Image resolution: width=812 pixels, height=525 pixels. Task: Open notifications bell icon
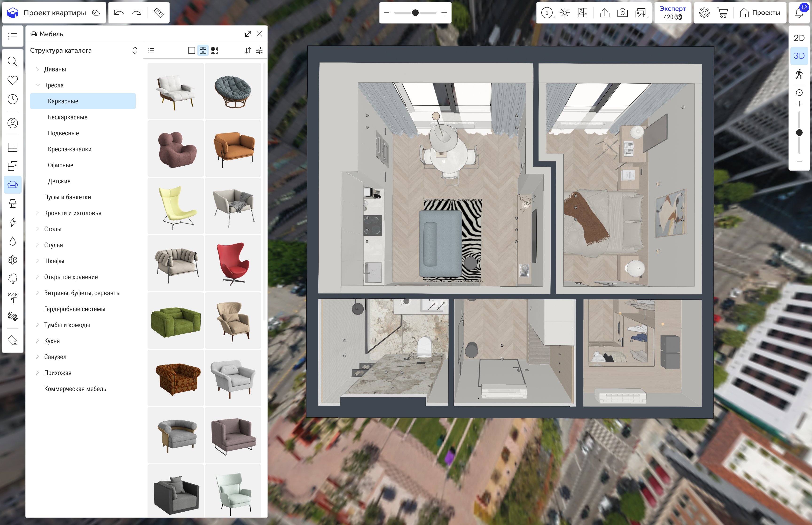pos(799,13)
